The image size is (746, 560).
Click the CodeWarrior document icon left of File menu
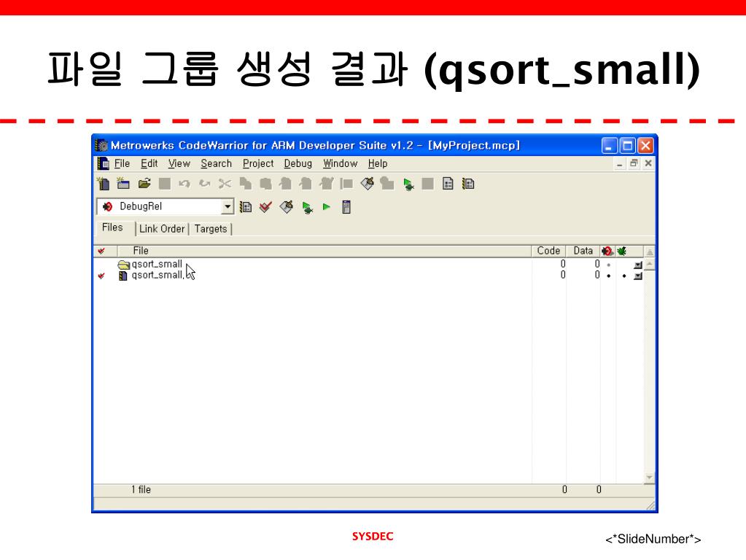[x=104, y=163]
